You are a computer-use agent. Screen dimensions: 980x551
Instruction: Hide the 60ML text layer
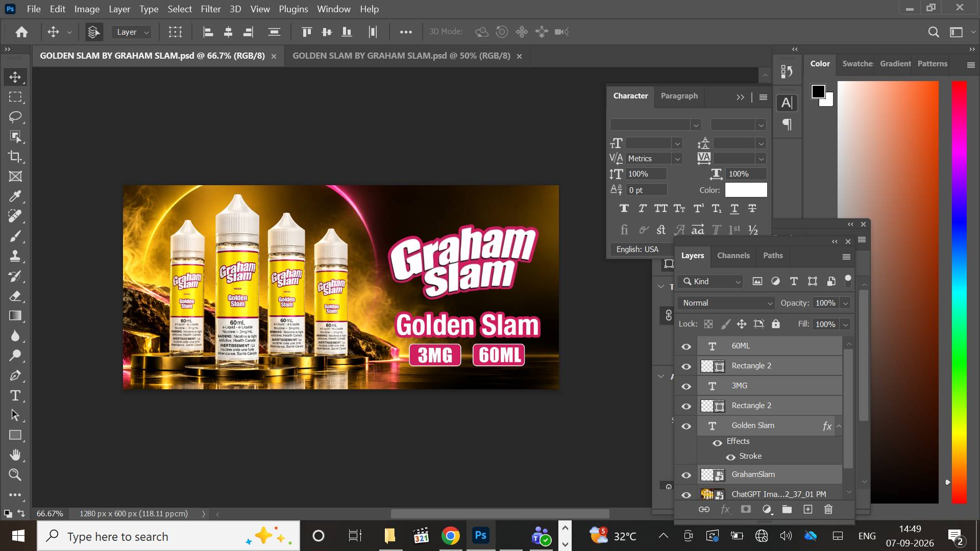pos(686,346)
